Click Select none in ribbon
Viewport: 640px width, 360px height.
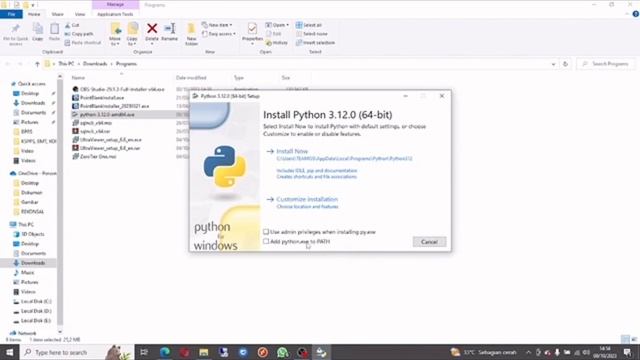312,34
